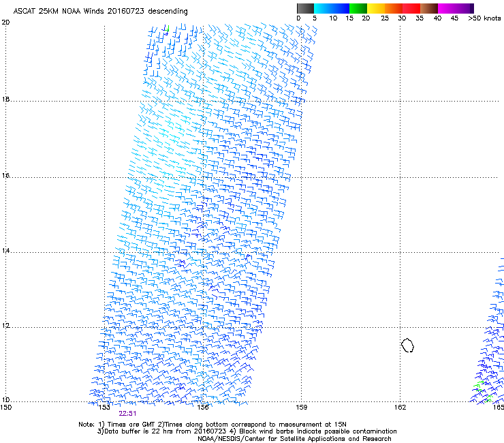The width and height of the screenshot is (504, 443).
Task: Click the chart title 'ASCAT 25KM NOAA Winds 20160723 descending'
Action: (x=101, y=11)
